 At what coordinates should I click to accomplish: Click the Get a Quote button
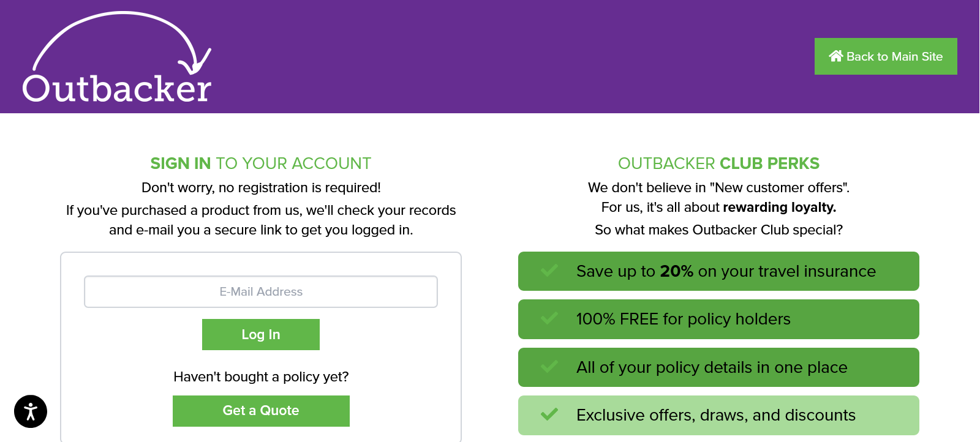point(261,411)
